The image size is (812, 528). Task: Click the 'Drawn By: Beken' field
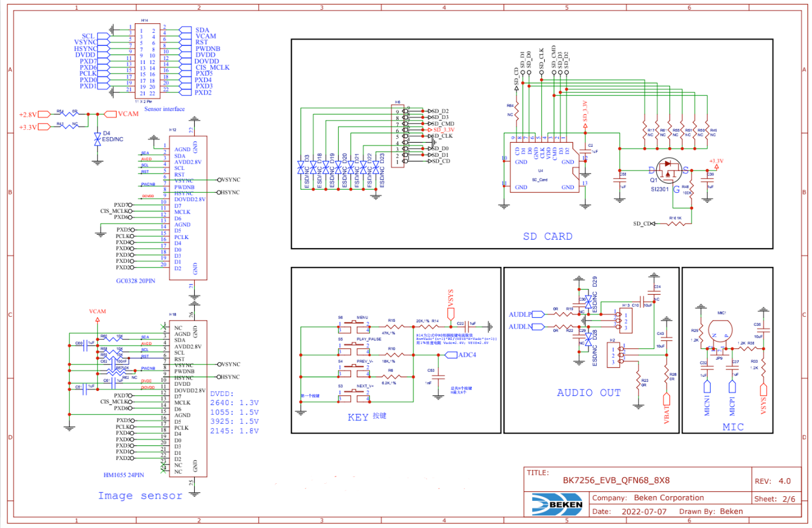[x=711, y=512]
